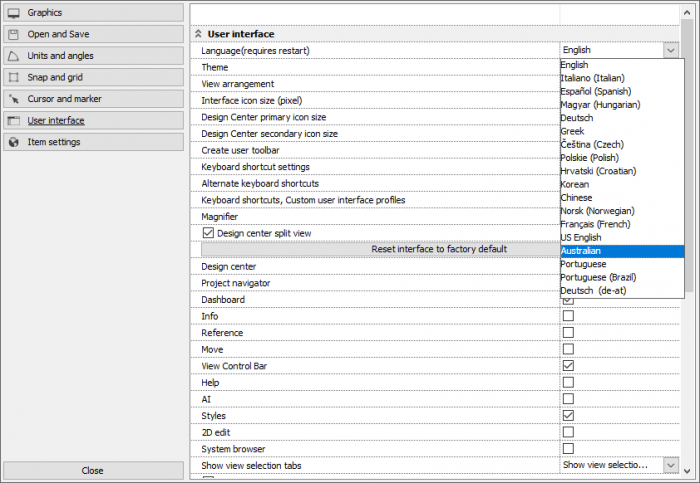Select Australian from the language list
Image resolution: width=700 pixels, height=483 pixels.
[621, 251]
